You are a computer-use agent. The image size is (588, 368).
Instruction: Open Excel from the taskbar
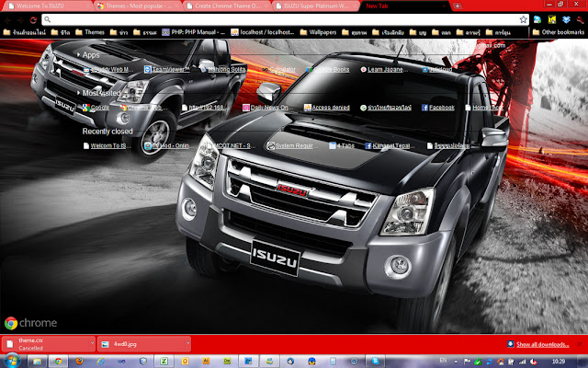(164, 362)
